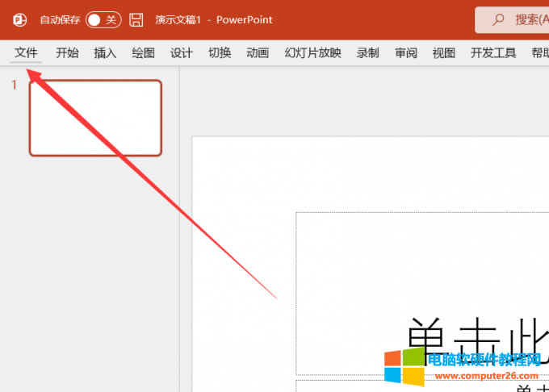Screen dimensions: 549x392
Task: Click the 帮助 help tab
Action: click(539, 53)
